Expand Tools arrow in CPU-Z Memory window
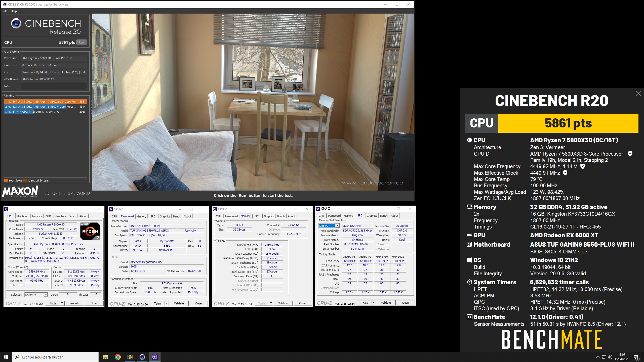Viewport: 644px width, 362px height. (x=271, y=303)
